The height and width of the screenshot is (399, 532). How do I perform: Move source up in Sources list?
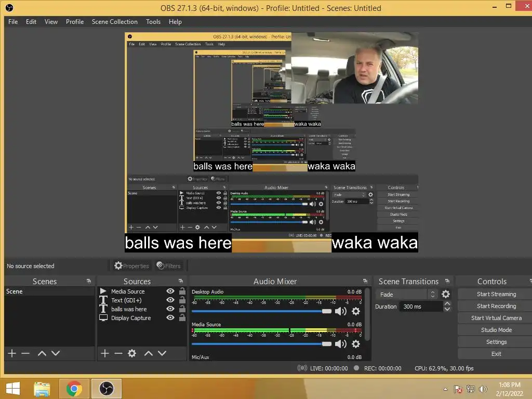coord(149,353)
